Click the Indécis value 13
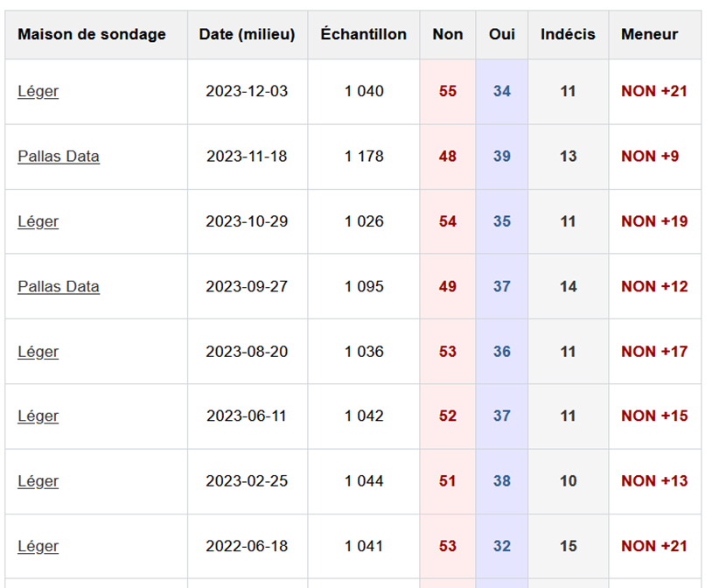This screenshot has height=588, width=712. click(x=568, y=157)
